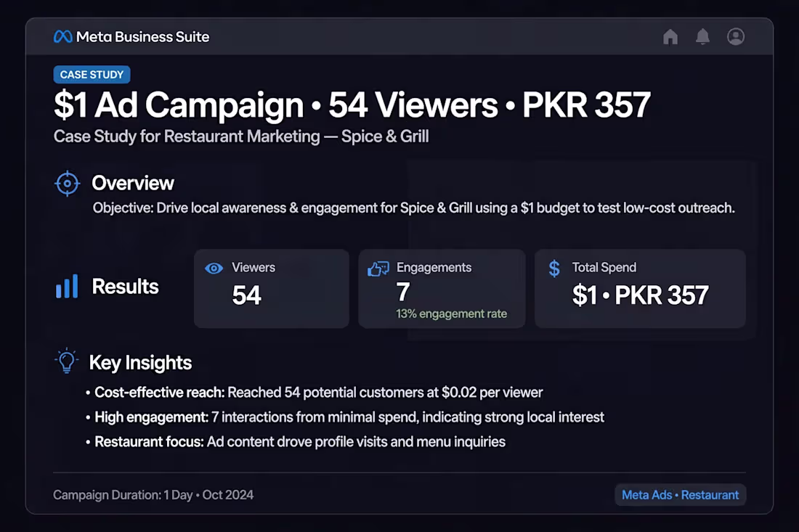Select the Viewers value 54
The height and width of the screenshot is (532, 799).
point(247,295)
